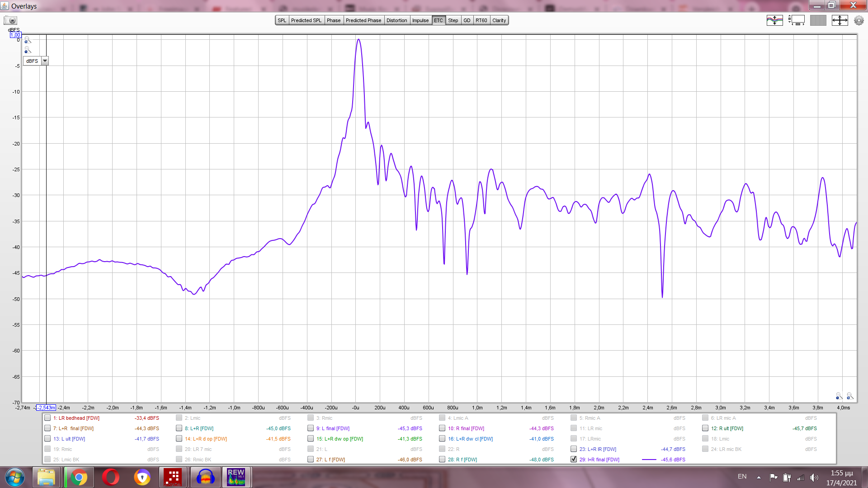Viewport: 868px width, 488px height.
Task: Enable trace 28: R f [FDW]
Action: click(442, 460)
